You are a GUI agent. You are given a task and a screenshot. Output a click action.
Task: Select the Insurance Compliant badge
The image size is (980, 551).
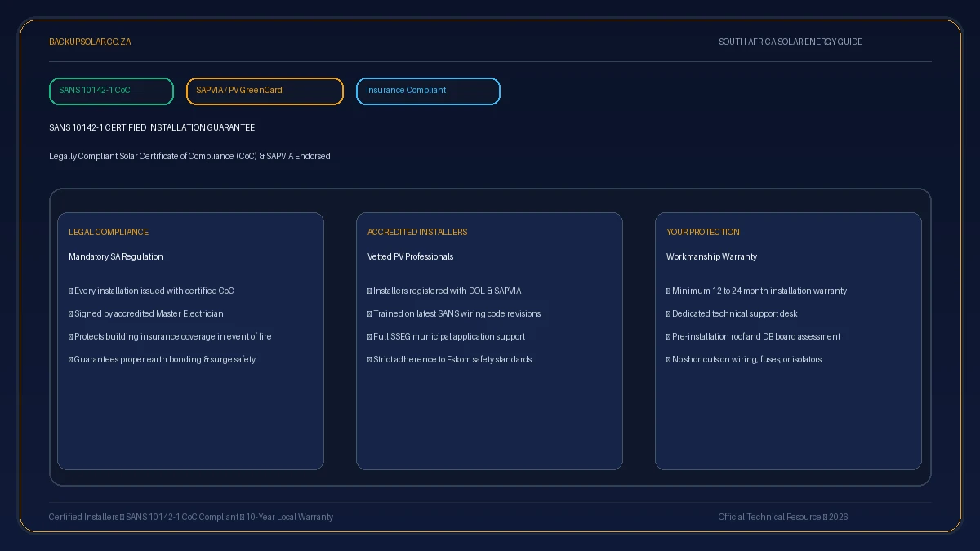tap(428, 91)
